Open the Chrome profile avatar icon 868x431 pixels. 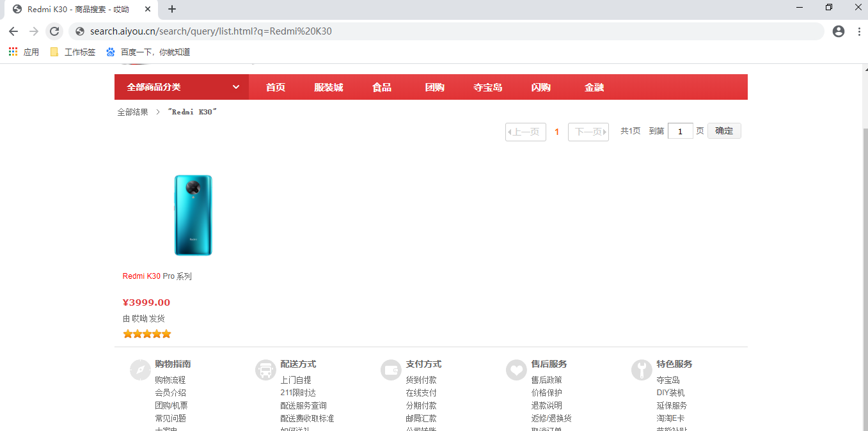(839, 31)
